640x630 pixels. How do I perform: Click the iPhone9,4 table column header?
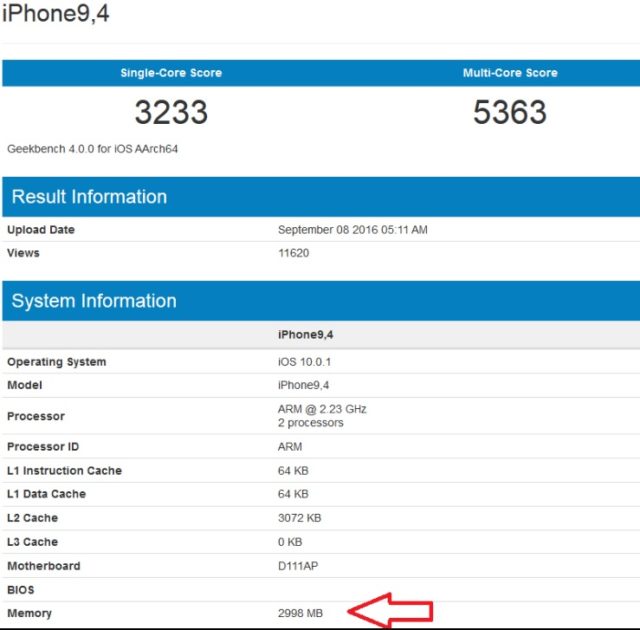(305, 335)
